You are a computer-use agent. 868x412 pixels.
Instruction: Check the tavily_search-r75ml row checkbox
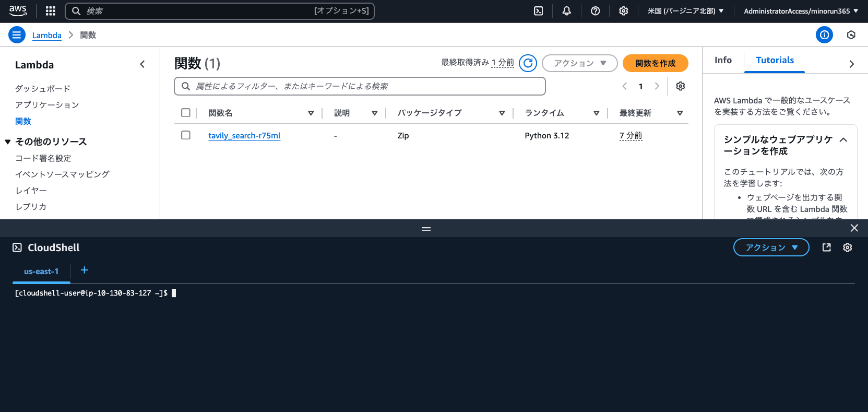coord(186,135)
